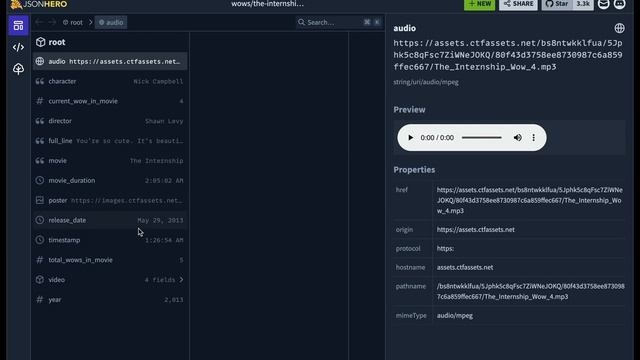
Task: Select the audio row
Action: [110, 61]
